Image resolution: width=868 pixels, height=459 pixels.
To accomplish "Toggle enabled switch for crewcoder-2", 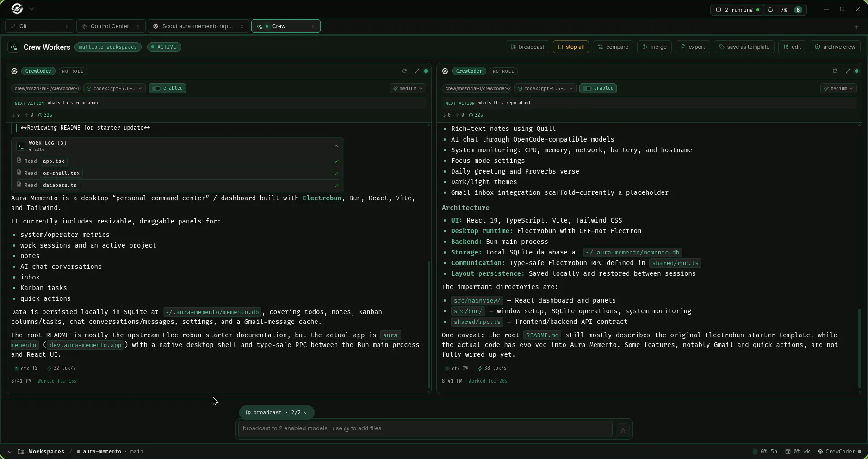I will click(598, 88).
